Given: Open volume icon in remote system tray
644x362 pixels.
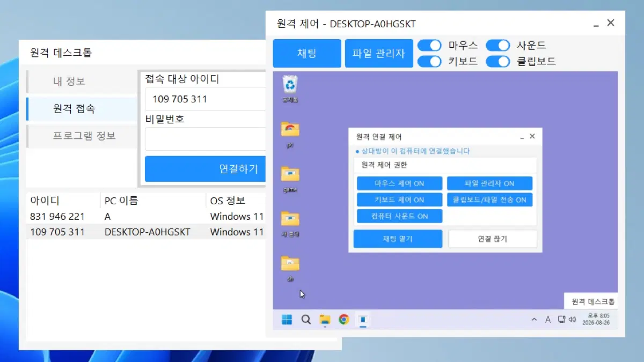Looking at the screenshot, I should point(572,320).
